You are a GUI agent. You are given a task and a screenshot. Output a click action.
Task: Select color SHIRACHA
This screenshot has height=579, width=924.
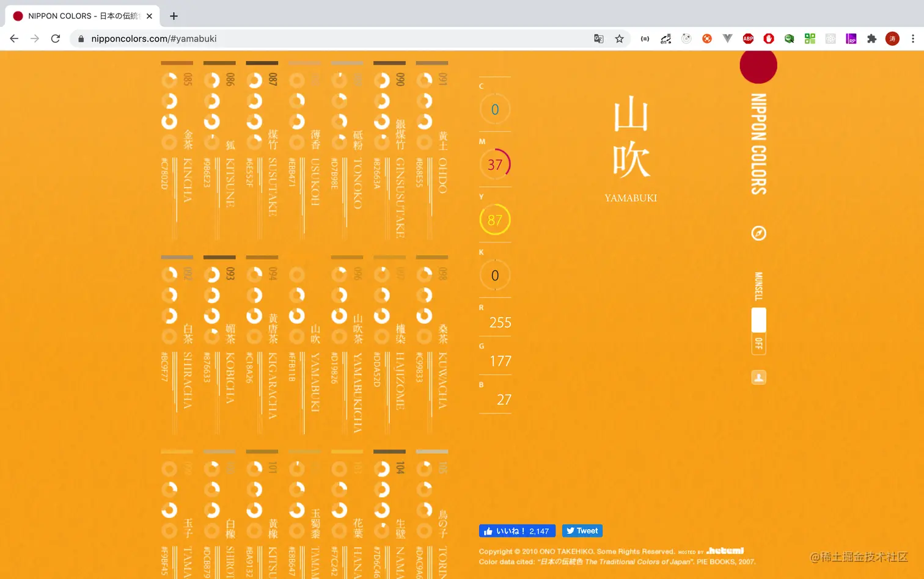tap(177, 345)
